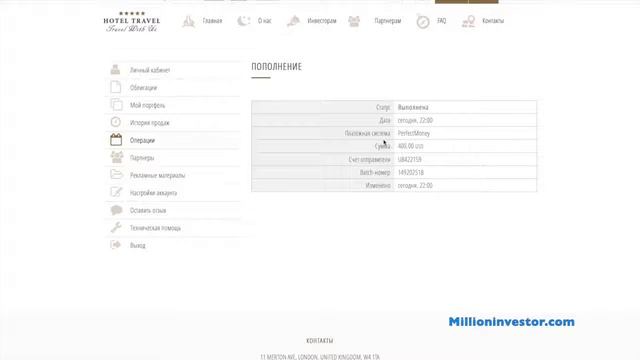This screenshot has width=640, height=360.
Task: Select the Изменено row time value
Action: pyautogui.click(x=415, y=185)
